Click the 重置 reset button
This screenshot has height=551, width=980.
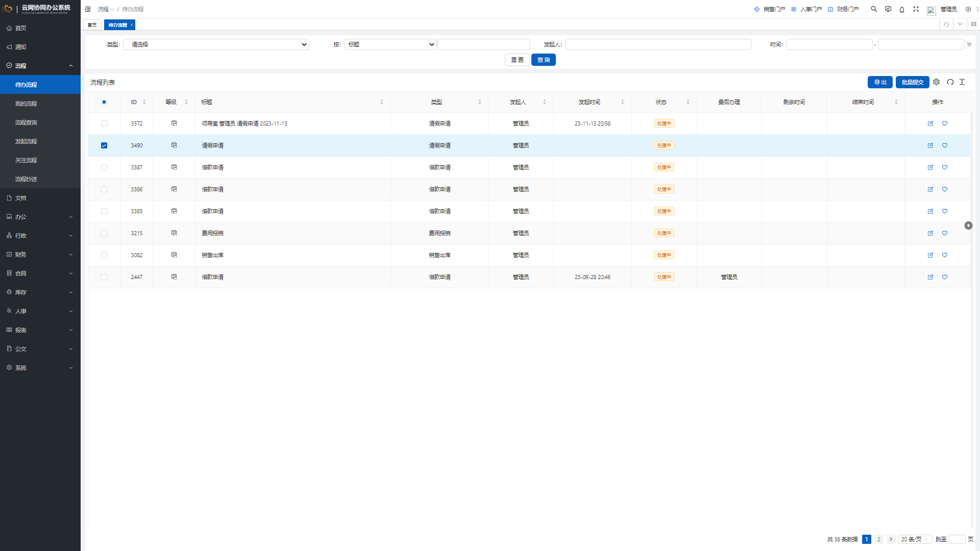pyautogui.click(x=517, y=60)
